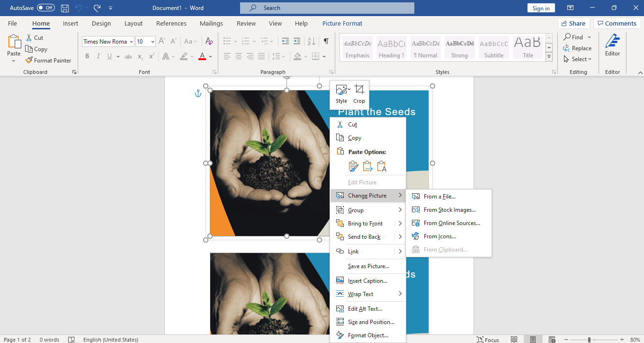Click the Search box in title bar

coord(327,8)
